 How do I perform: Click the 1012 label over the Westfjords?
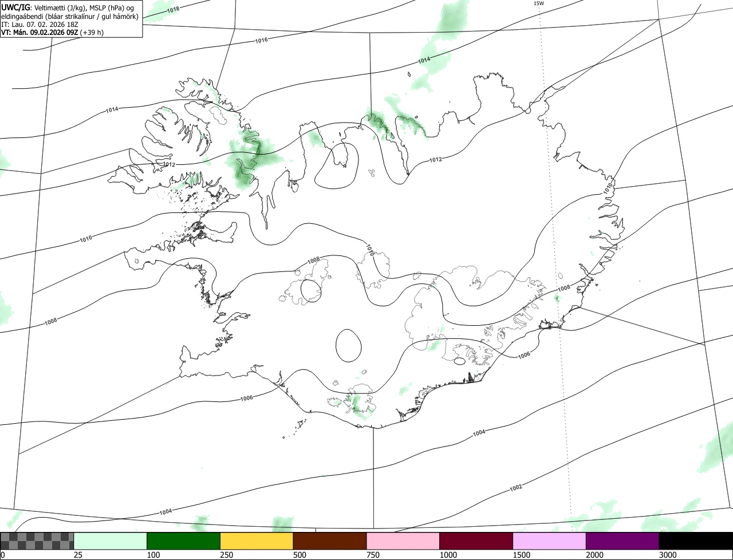pos(169,164)
